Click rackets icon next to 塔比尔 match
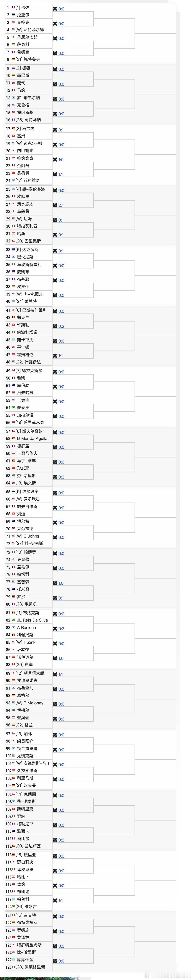Viewport: 193px width, 980px height. tap(55, 840)
